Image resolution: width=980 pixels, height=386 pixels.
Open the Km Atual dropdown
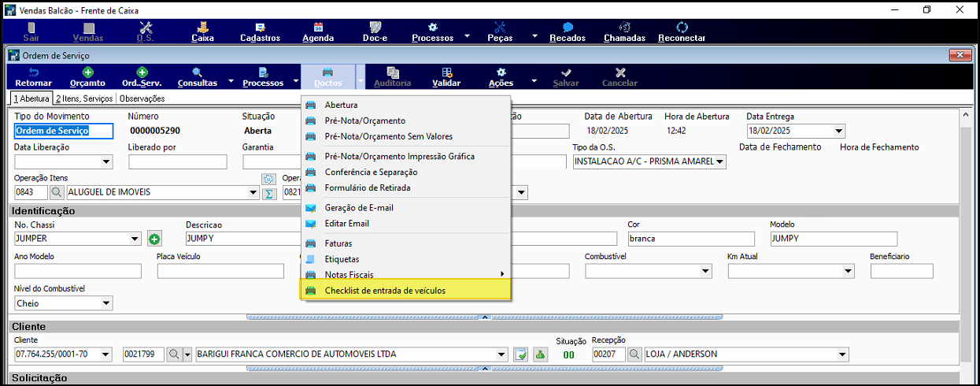pyautogui.click(x=848, y=271)
